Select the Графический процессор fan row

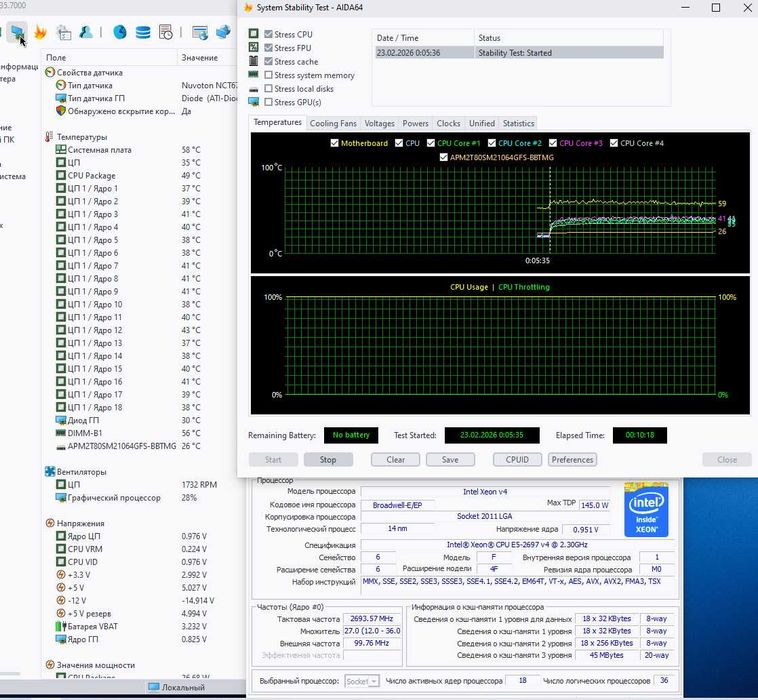pyautogui.click(x=140, y=497)
